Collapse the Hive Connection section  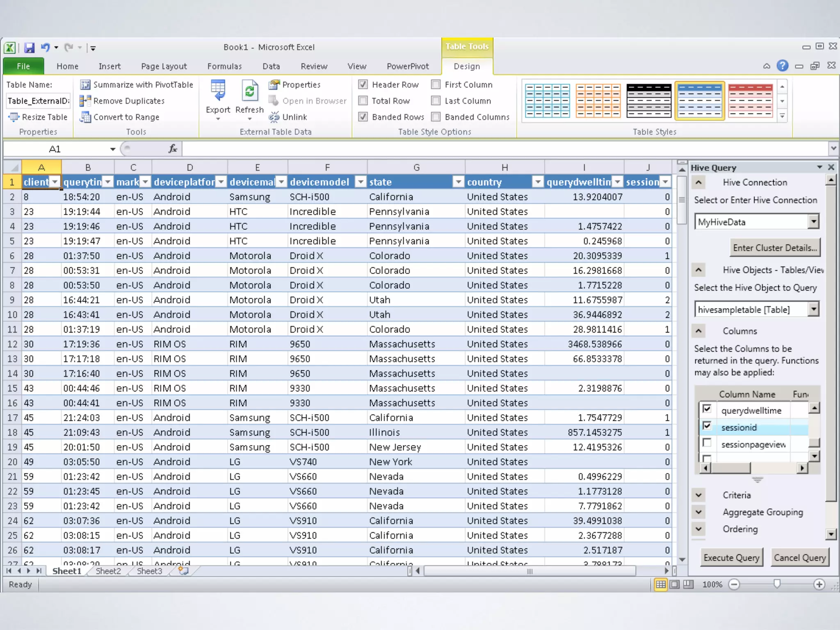(698, 183)
